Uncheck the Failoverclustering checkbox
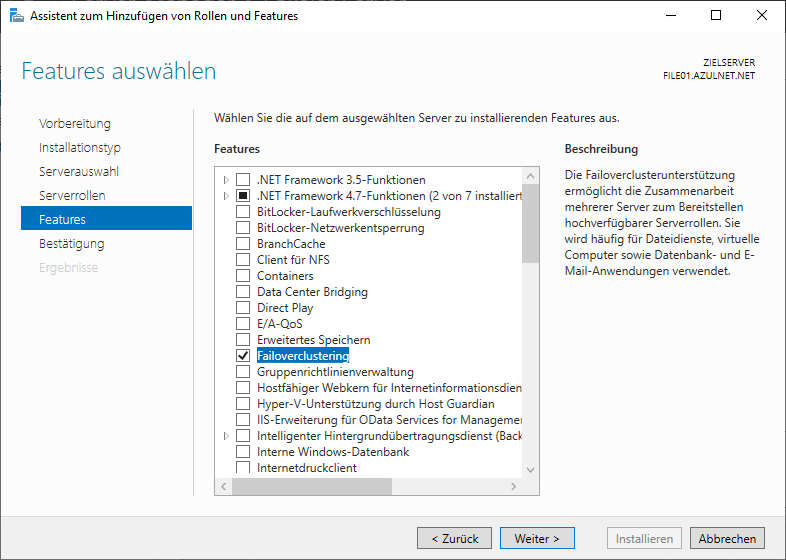 pos(242,356)
